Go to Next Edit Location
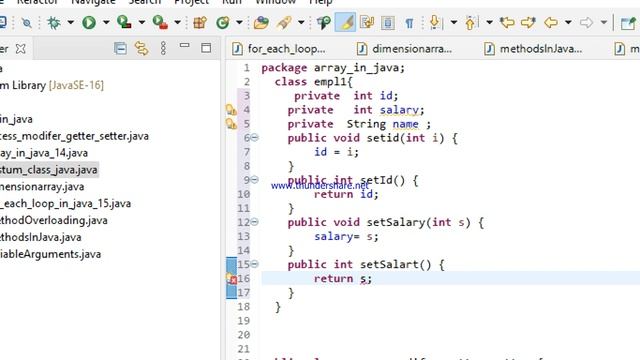The width and height of the screenshot is (640, 360). [528, 22]
